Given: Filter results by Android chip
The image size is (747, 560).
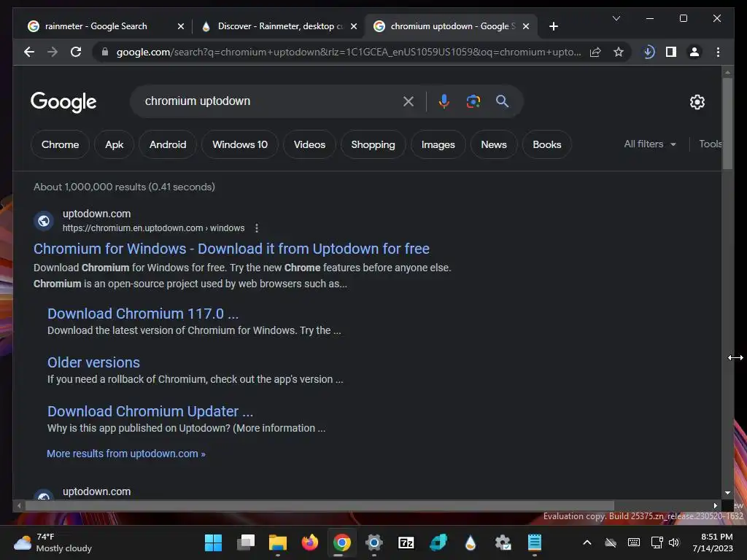Looking at the screenshot, I should [x=168, y=144].
